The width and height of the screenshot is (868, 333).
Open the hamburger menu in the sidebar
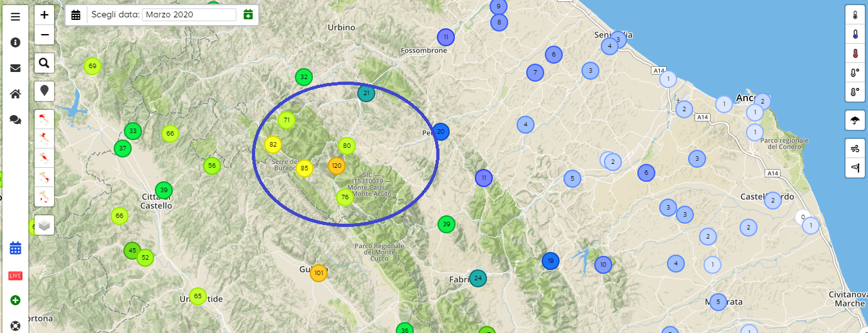click(15, 17)
